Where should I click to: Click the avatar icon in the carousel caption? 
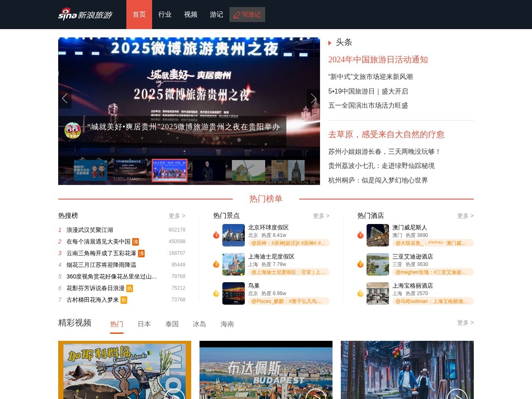pyautogui.click(x=72, y=129)
